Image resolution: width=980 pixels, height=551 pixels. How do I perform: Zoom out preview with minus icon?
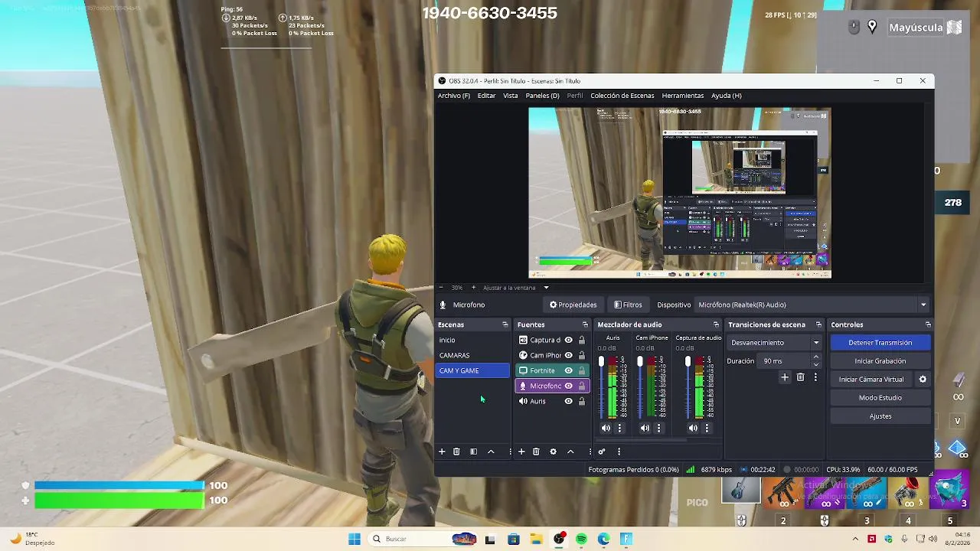(442, 288)
